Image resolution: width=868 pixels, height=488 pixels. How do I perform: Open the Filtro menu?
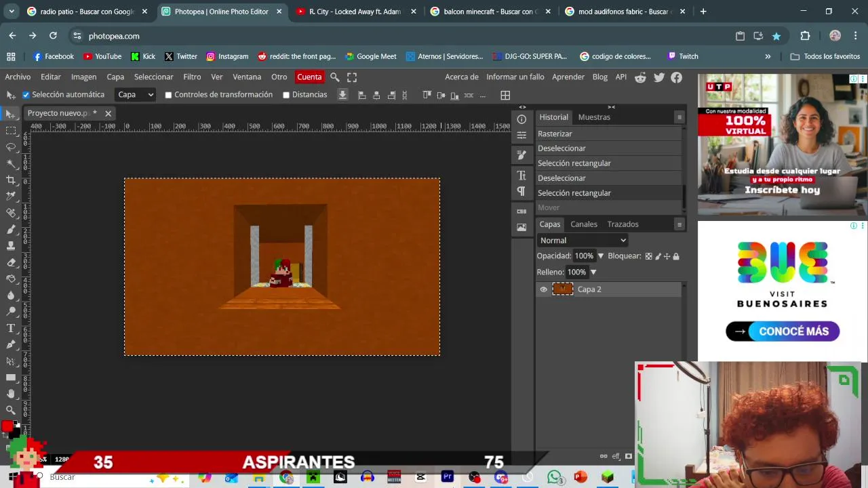coord(192,77)
